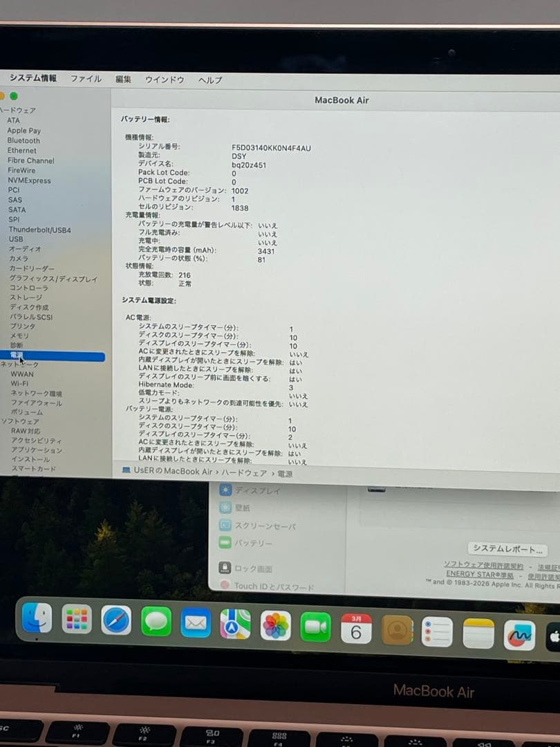560x747 pixels.
Task: Open ソフトウェア使用許諾契約 link
Action: coord(483,566)
